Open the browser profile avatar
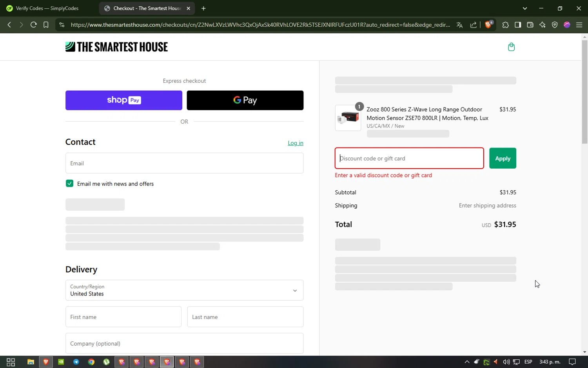The height and width of the screenshot is (368, 588). [567, 25]
